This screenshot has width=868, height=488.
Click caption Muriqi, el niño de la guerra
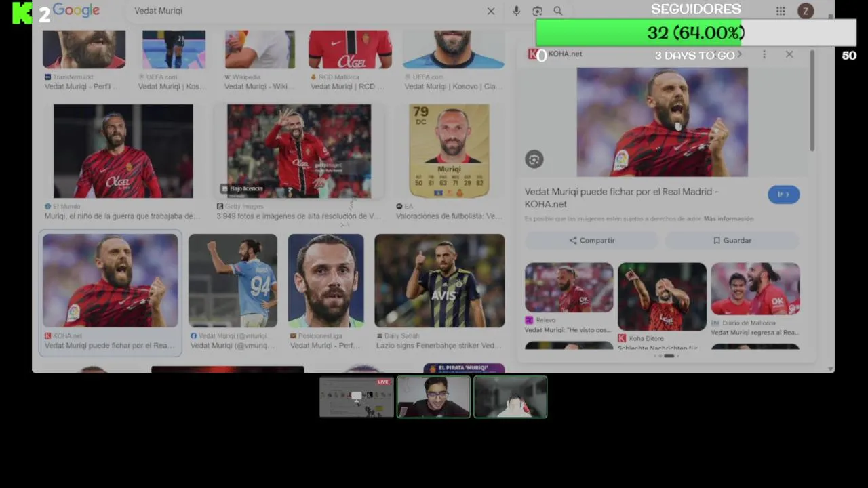pos(123,216)
